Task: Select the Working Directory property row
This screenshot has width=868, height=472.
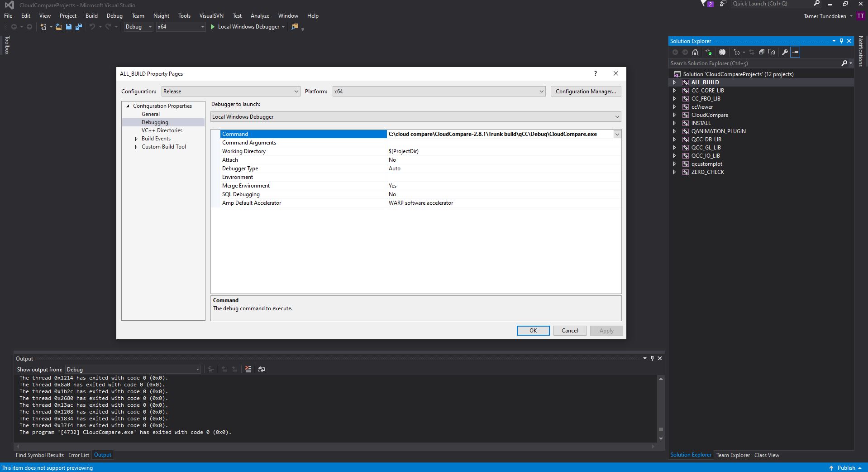Action: 416,151
